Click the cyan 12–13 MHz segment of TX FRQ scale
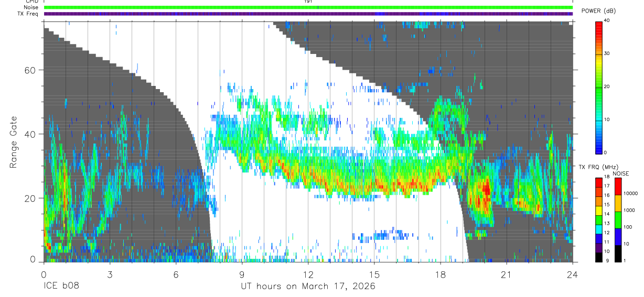 tap(599, 229)
